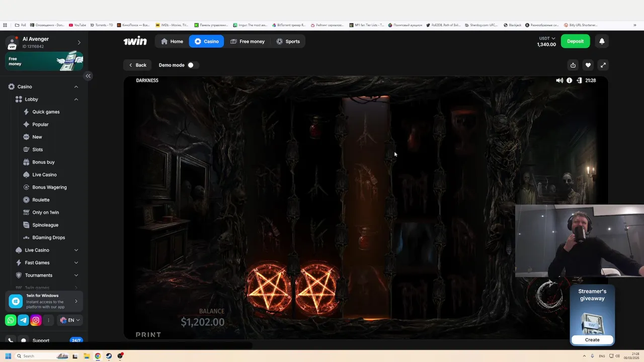The height and width of the screenshot is (362, 644).
Task: Open the Telegram social icon
Action: (x=23, y=320)
